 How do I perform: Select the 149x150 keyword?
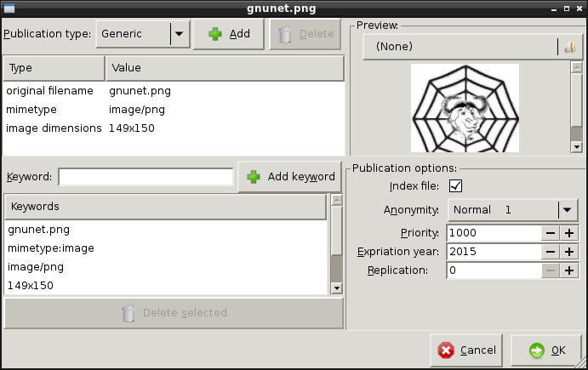[x=166, y=286]
